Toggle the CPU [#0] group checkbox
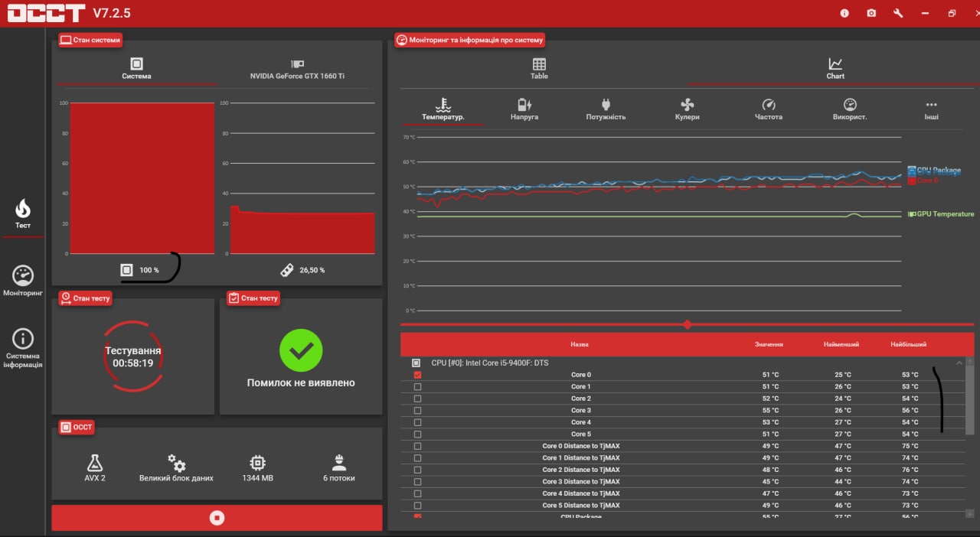 (416, 363)
